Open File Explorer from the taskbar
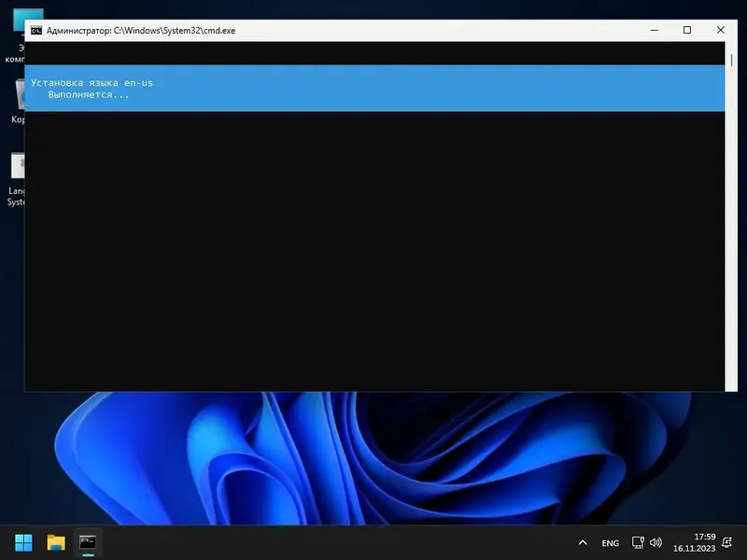 click(55, 541)
